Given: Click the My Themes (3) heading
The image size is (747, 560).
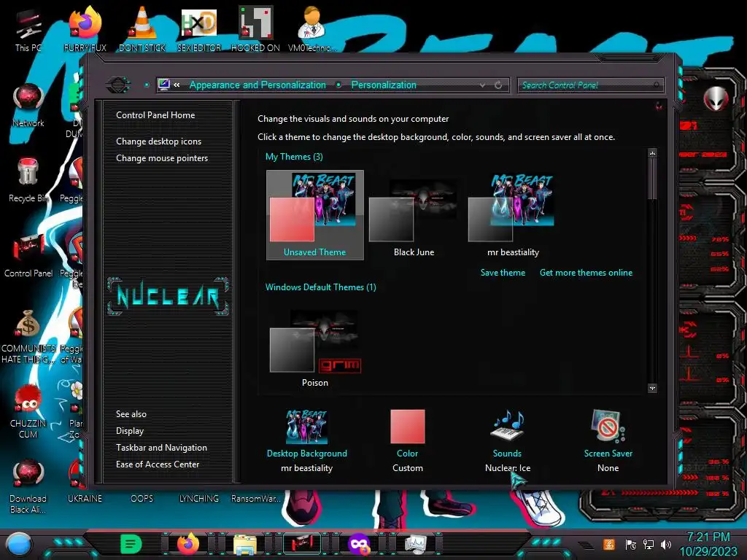Looking at the screenshot, I should (294, 157).
